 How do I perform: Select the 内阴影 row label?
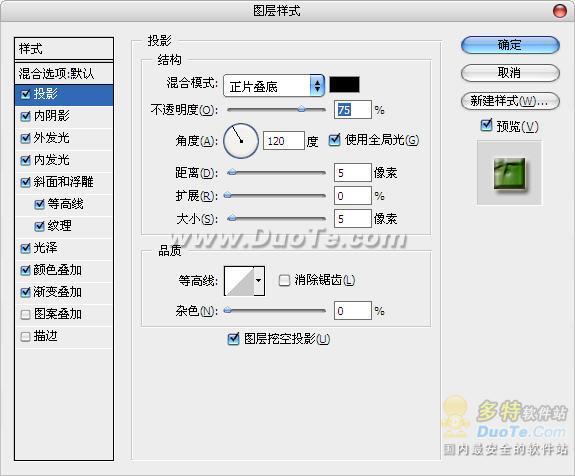[51, 116]
